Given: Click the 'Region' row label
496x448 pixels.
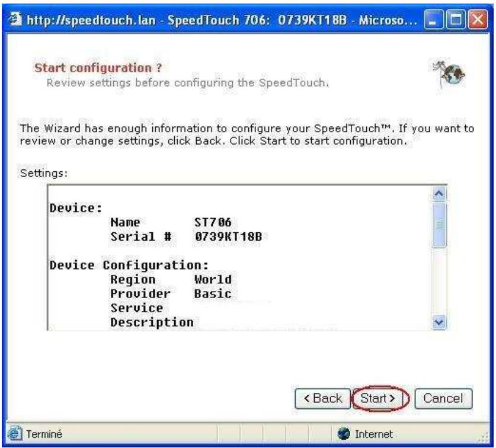Looking at the screenshot, I should coord(133,280).
